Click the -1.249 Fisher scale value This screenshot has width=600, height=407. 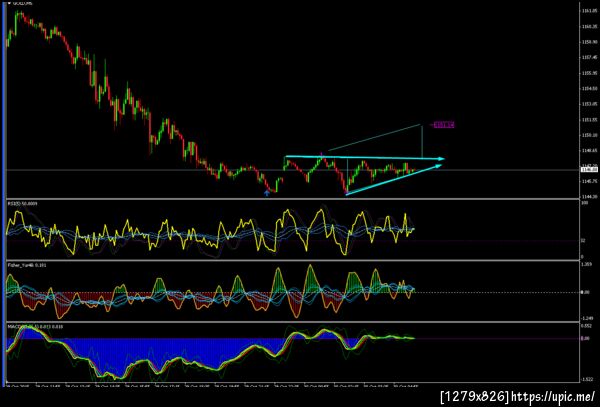pos(587,318)
